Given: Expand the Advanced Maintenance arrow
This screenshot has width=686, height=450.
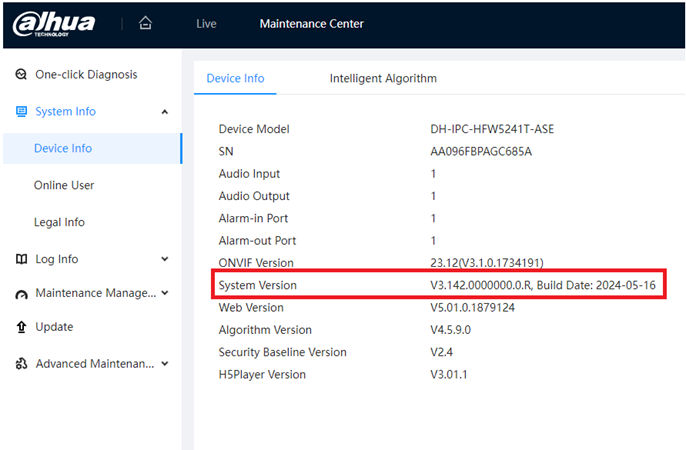Looking at the screenshot, I should tap(164, 364).
